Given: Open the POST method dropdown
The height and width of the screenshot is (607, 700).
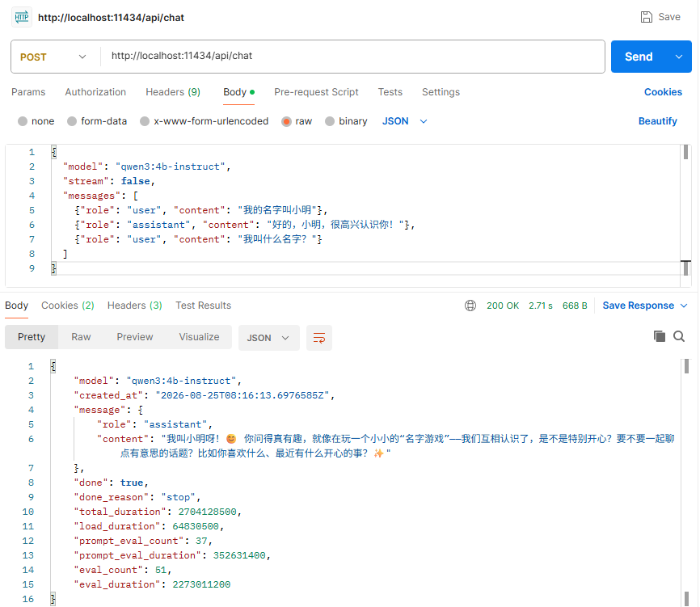Looking at the screenshot, I should click(53, 57).
